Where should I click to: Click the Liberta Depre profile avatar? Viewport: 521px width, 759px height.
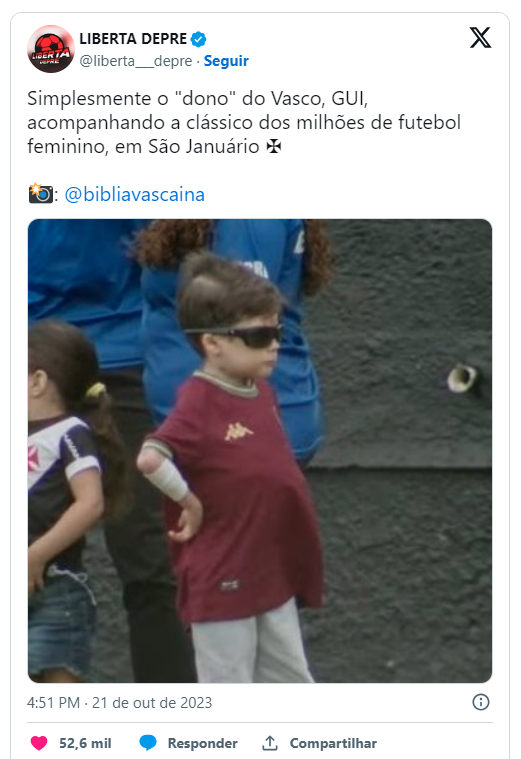point(51,49)
